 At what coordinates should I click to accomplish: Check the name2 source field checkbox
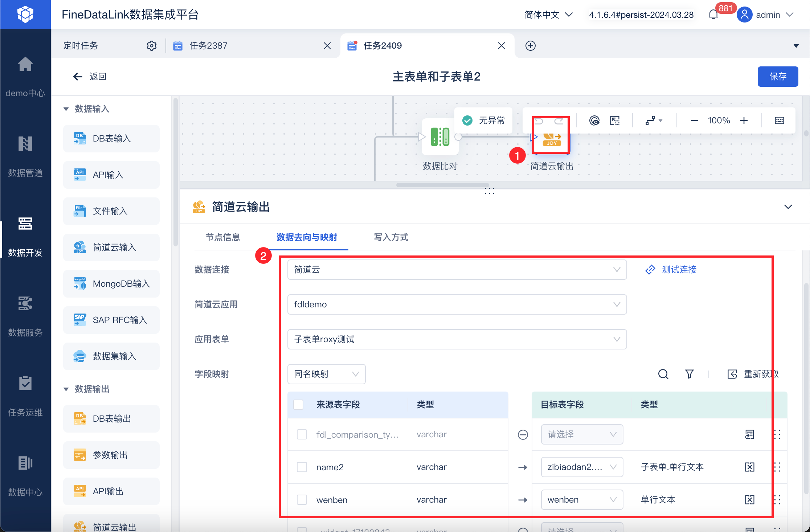(302, 467)
